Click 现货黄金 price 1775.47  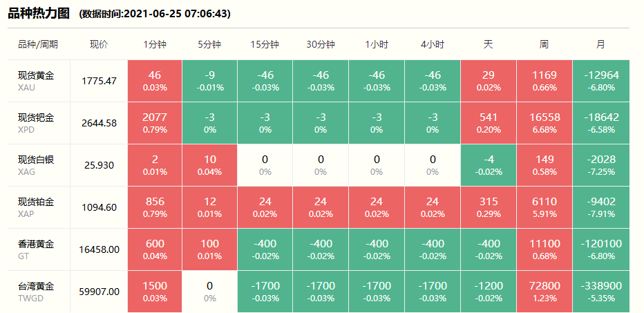click(99, 81)
